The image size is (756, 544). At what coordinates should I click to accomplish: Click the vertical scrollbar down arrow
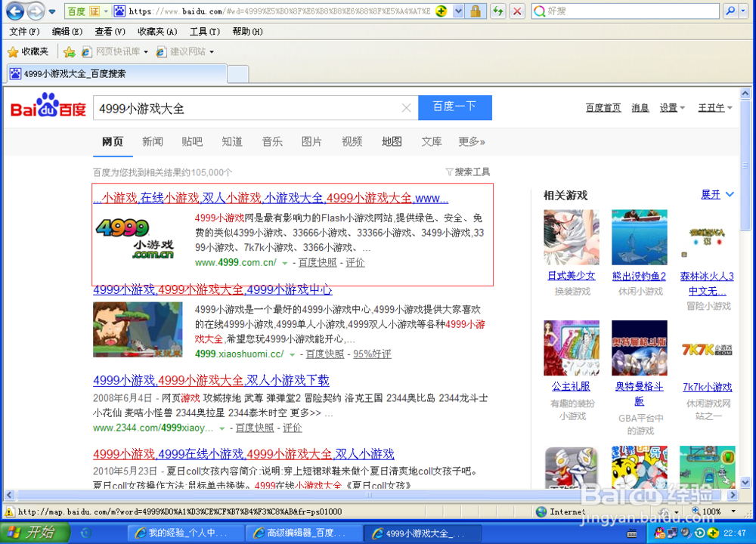click(x=745, y=482)
